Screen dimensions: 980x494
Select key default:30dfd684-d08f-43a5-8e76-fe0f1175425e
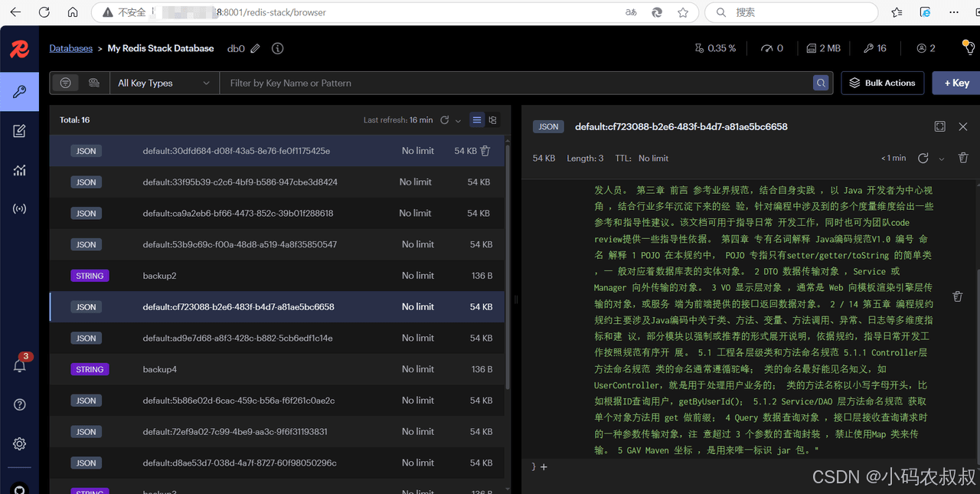coord(277,151)
